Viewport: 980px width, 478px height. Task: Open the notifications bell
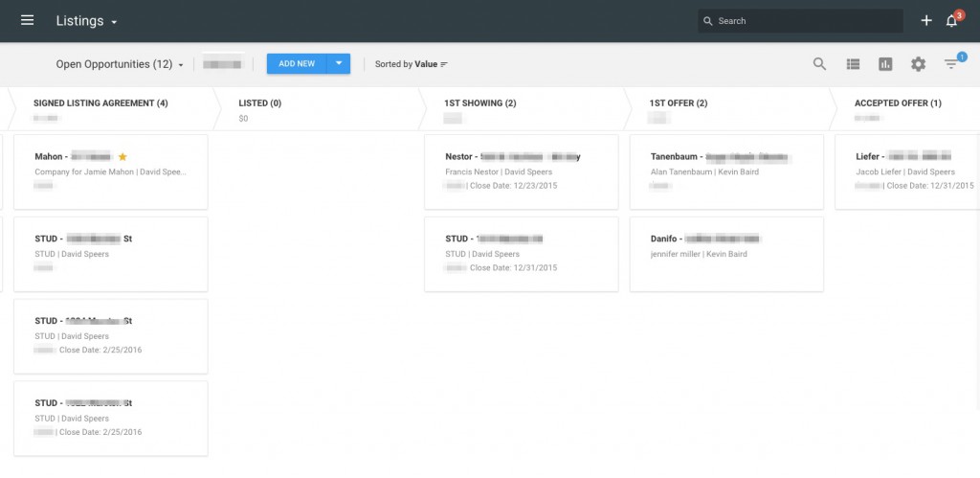[952, 21]
